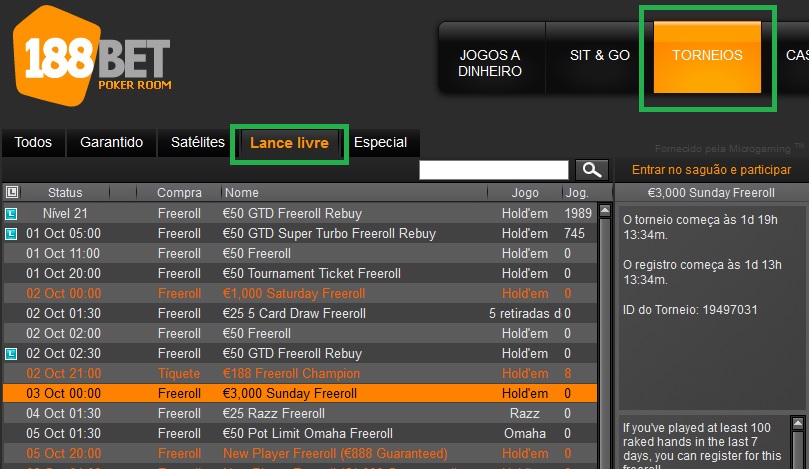Switch to the Garantido filter tab
Image resolution: width=809 pixels, height=469 pixels.
click(111, 142)
